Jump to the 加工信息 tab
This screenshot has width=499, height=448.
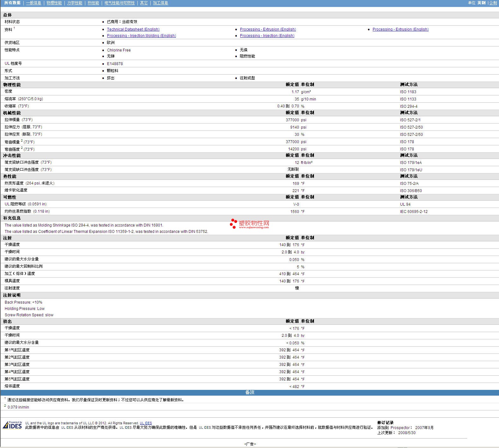[x=160, y=3]
